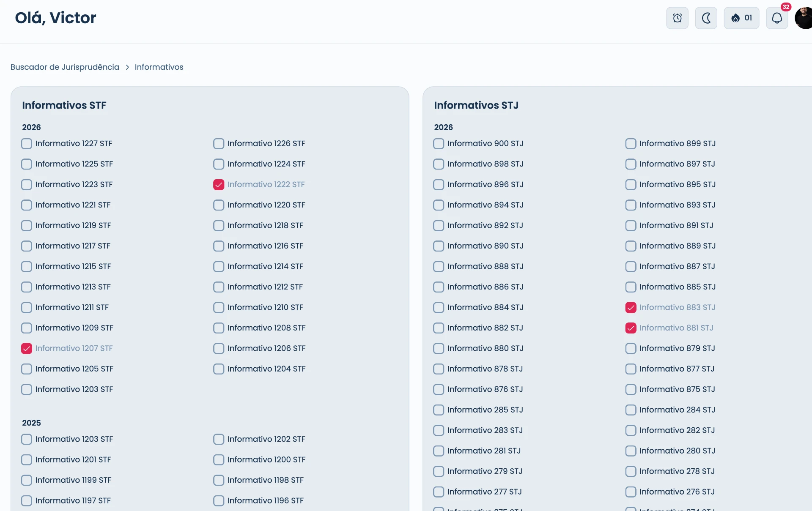Open the streak flame counter 01
The height and width of the screenshot is (511, 812).
[x=741, y=18]
